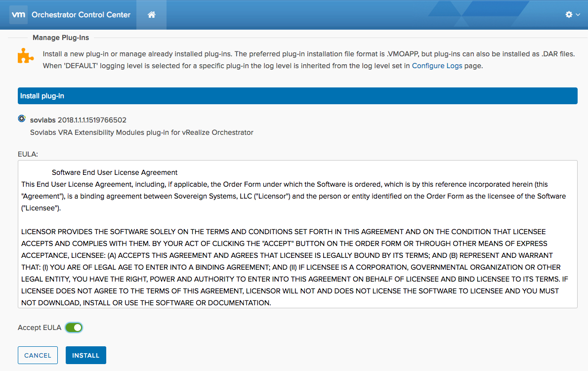Toggle the Accept EULA switch
This screenshot has width=588, height=371.
point(74,328)
